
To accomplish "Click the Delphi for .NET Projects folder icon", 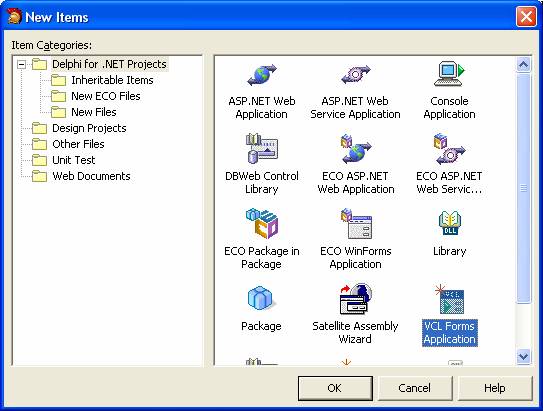I will (39, 64).
